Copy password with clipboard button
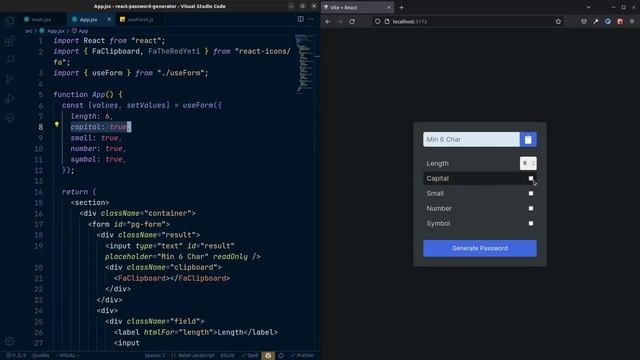The width and height of the screenshot is (640, 360). (528, 140)
